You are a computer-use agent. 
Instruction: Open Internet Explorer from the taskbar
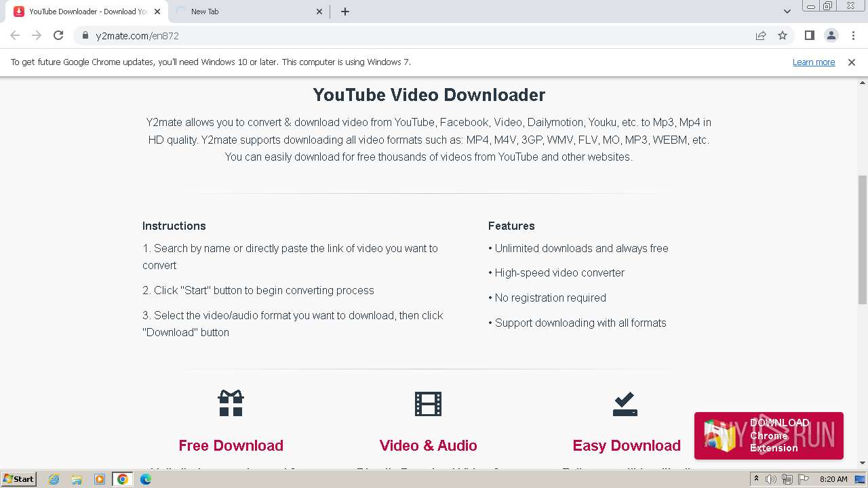click(54, 479)
